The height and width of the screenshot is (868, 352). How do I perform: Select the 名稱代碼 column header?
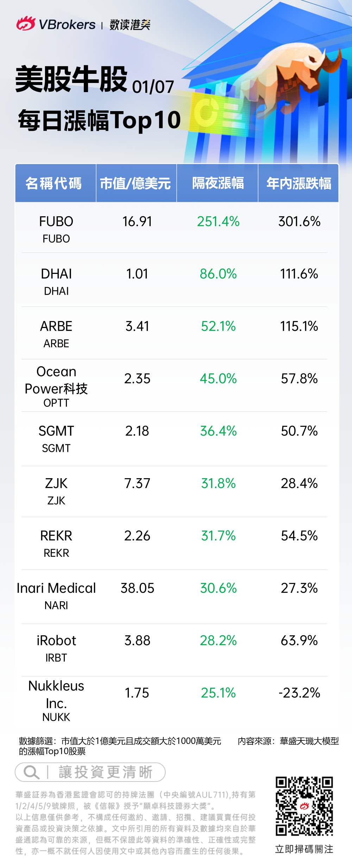pyautogui.click(x=54, y=184)
